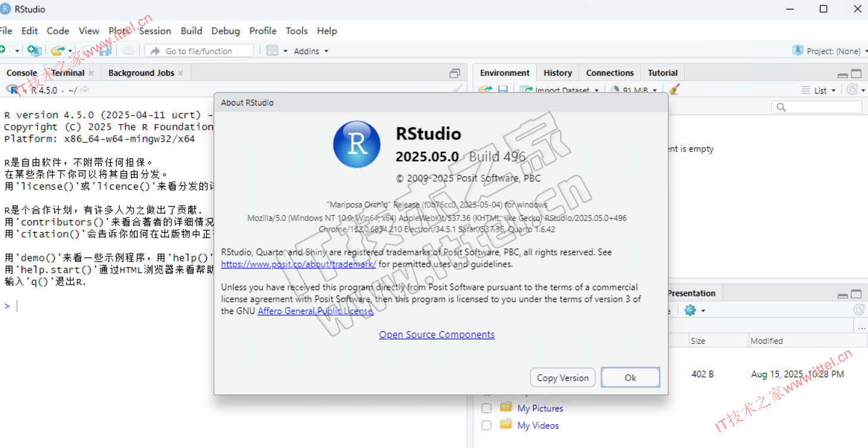The height and width of the screenshot is (448, 868).
Task: Minimize the Files pane
Action: 842,295
